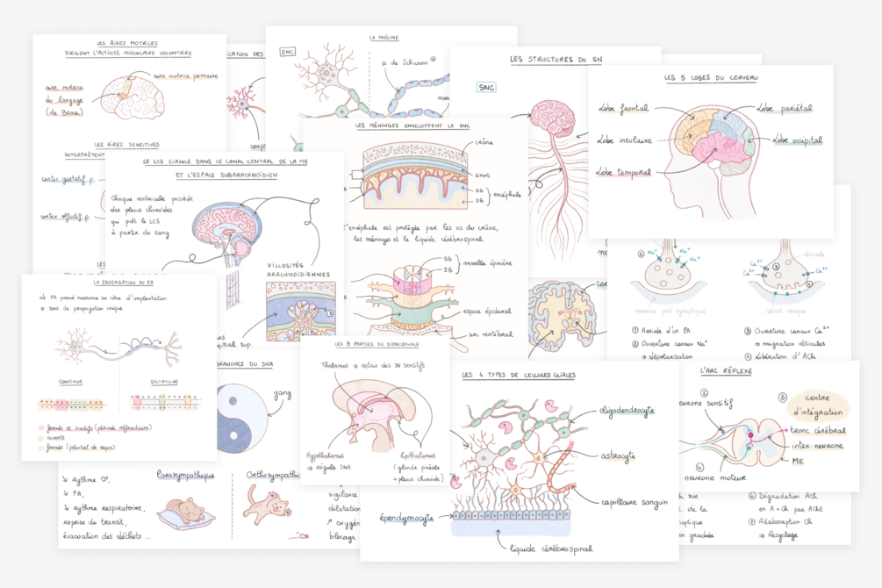The image size is (882, 588).
Task: Click the sleeping cat illustration
Action: pyautogui.click(x=187, y=513)
